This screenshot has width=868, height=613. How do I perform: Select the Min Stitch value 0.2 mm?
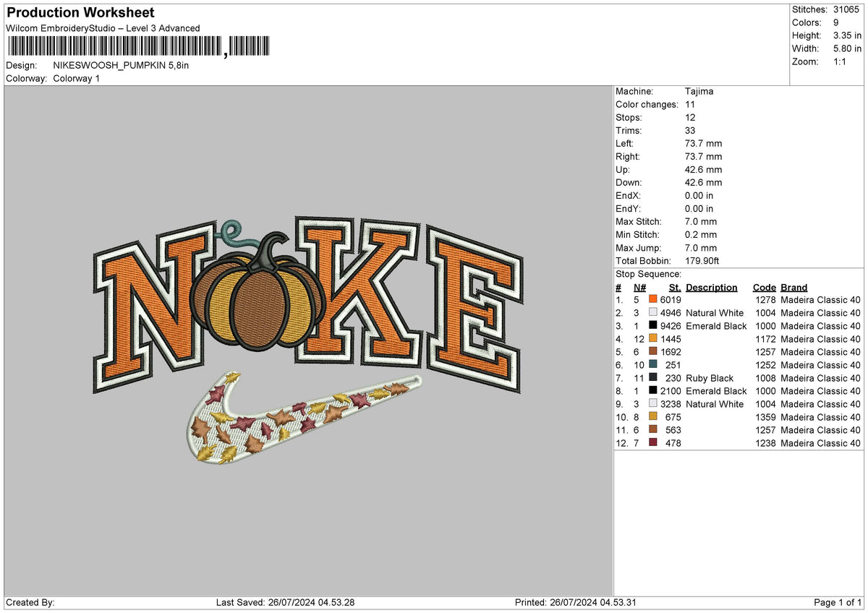coord(701,234)
